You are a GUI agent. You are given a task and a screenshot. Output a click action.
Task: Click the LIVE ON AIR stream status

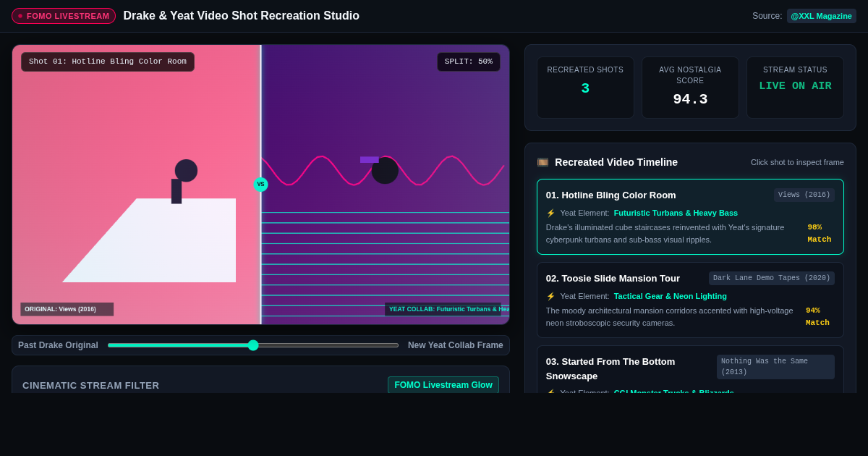pos(795,86)
